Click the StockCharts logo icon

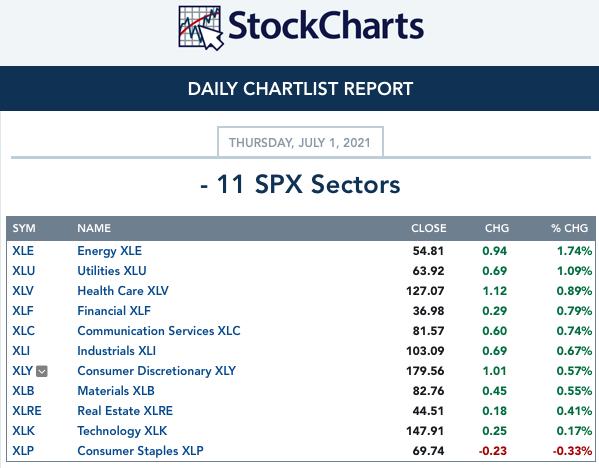pos(201,28)
